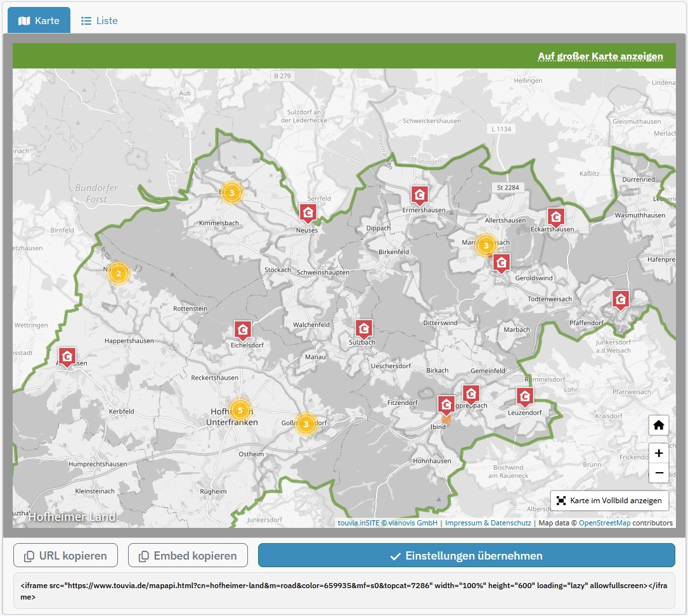Apply settings with Einstellungen übernehmen
The width and height of the screenshot is (688, 616).
[x=466, y=556]
